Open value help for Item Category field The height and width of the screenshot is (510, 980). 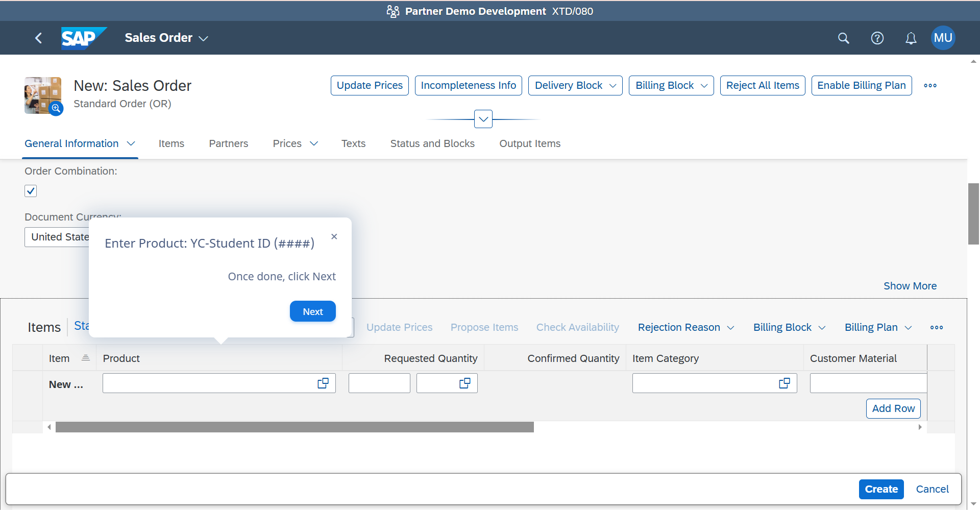click(x=785, y=383)
